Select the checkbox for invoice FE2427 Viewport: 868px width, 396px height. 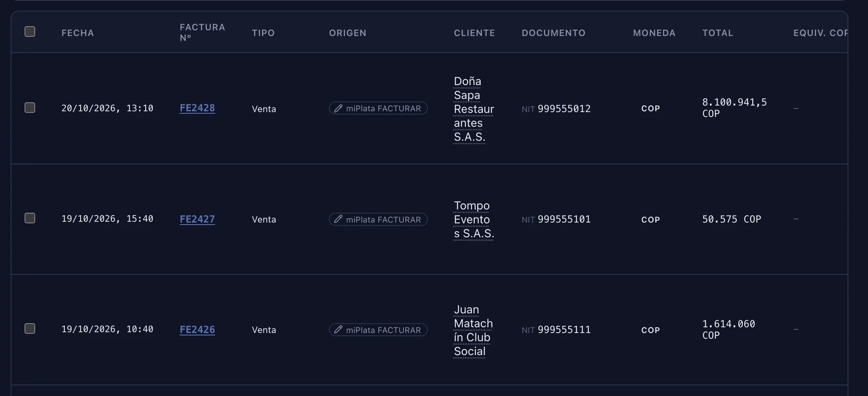coord(30,218)
